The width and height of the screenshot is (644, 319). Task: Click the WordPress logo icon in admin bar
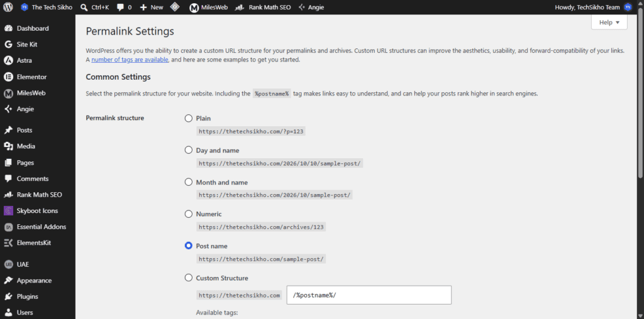(x=8, y=7)
